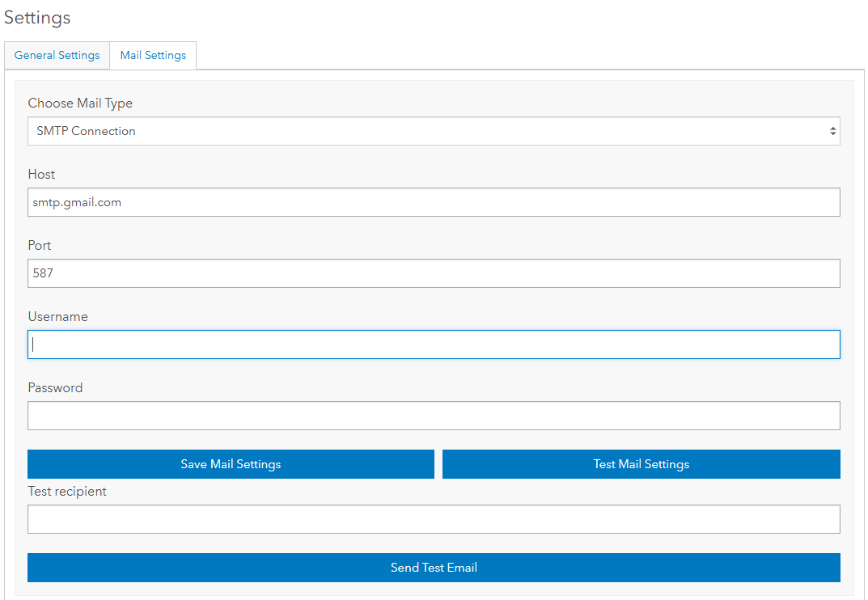
Task: Click the mail type dropdown arrow icon
Action: [832, 131]
